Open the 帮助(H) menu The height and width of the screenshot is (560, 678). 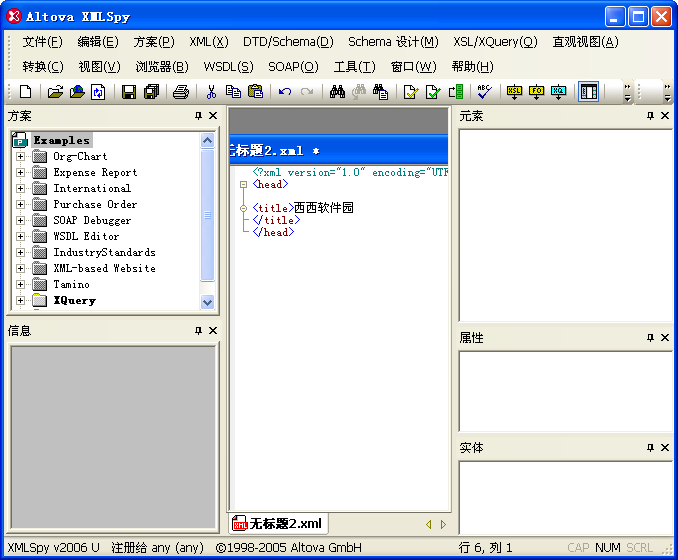tap(473, 67)
